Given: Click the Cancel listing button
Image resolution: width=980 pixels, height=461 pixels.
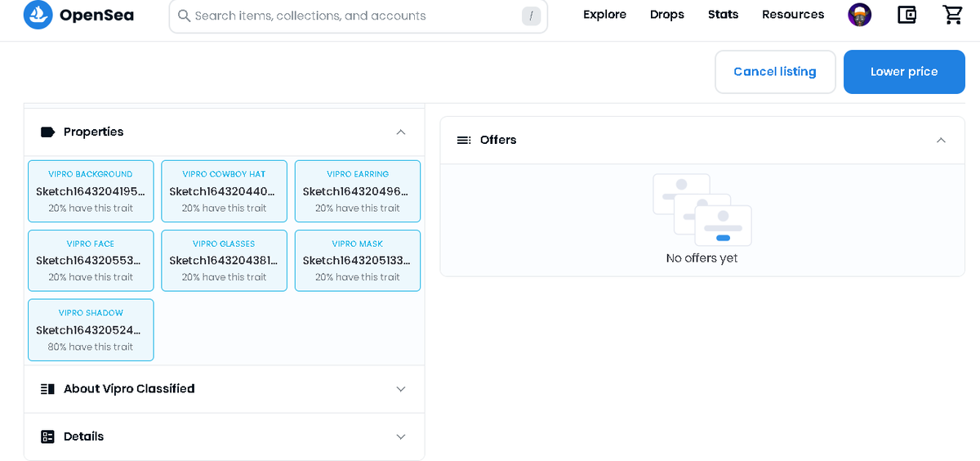Looking at the screenshot, I should click(x=775, y=72).
